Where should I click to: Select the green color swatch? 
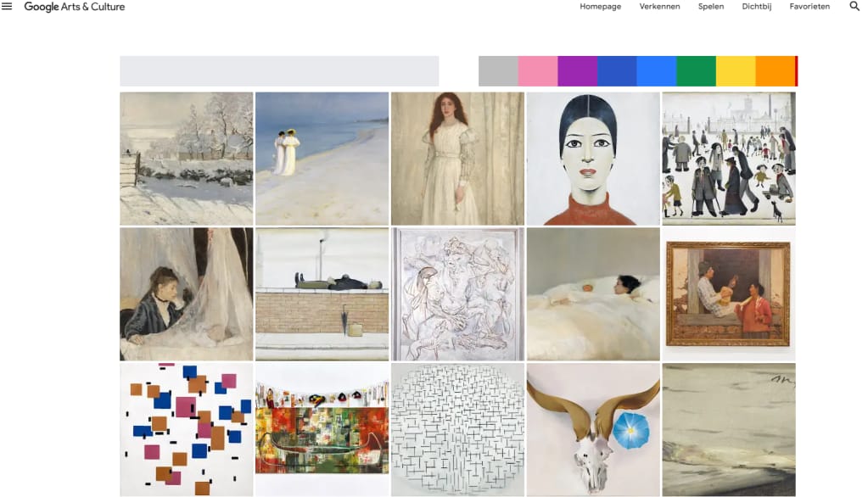pos(696,71)
